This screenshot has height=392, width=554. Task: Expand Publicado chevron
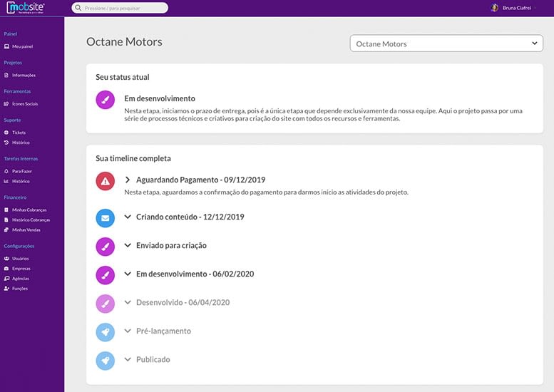click(128, 359)
